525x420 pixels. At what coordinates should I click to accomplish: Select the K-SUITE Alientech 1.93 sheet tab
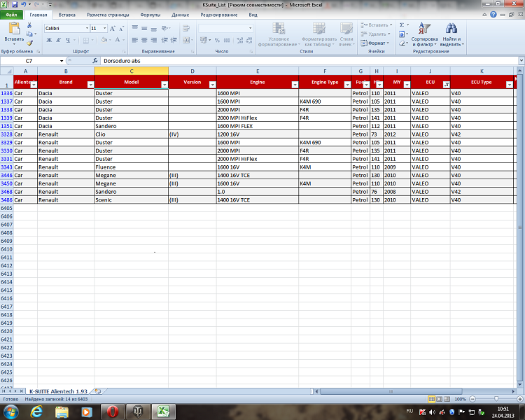pyautogui.click(x=58, y=391)
